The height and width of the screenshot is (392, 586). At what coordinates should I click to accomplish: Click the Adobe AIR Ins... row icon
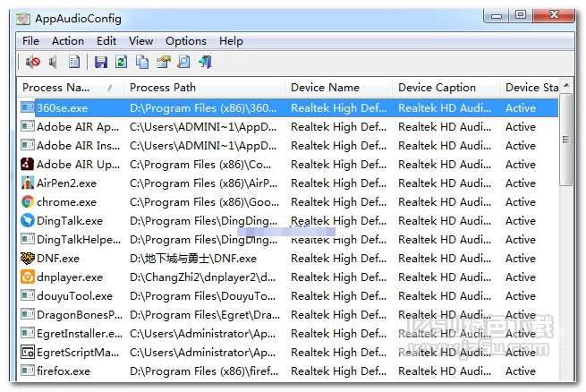[27, 145]
